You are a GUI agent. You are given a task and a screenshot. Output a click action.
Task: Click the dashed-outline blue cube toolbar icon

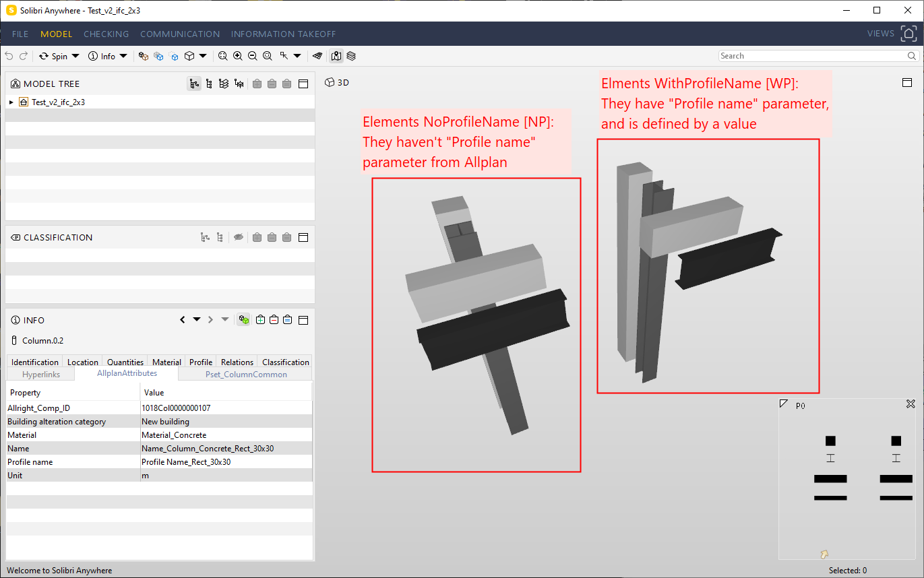(175, 56)
